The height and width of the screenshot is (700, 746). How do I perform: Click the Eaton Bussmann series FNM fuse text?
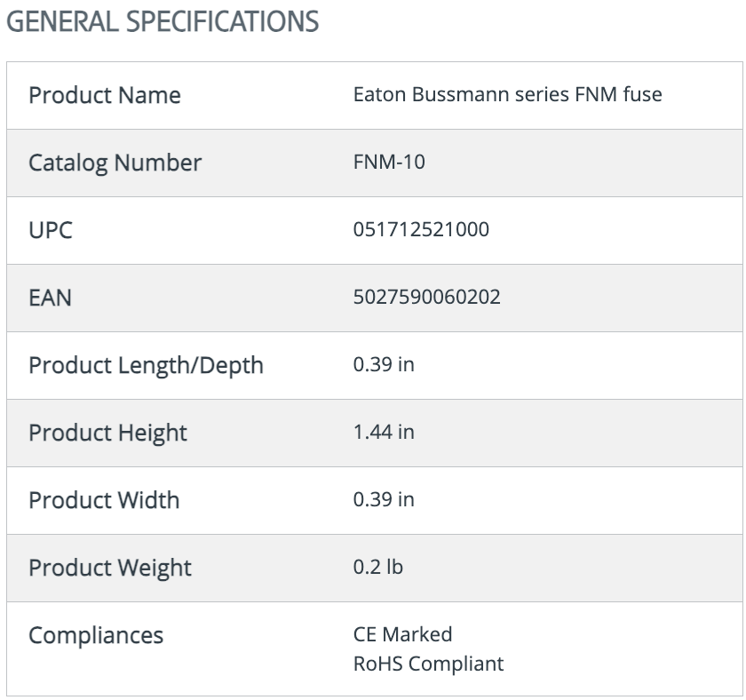tap(508, 94)
